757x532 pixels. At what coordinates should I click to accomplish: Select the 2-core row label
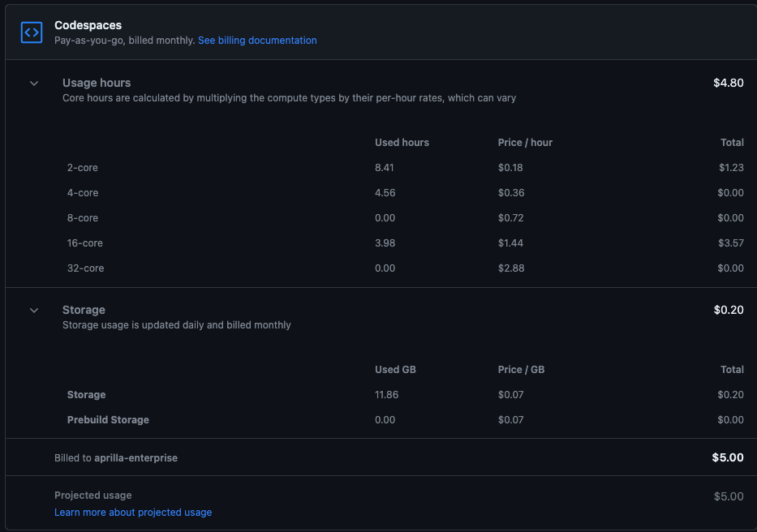(x=82, y=168)
